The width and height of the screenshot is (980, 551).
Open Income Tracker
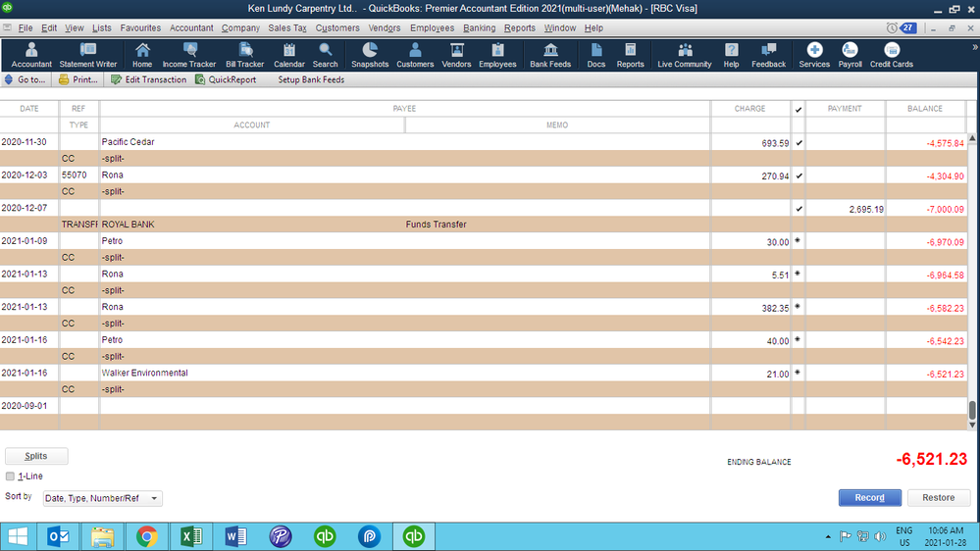(188, 55)
